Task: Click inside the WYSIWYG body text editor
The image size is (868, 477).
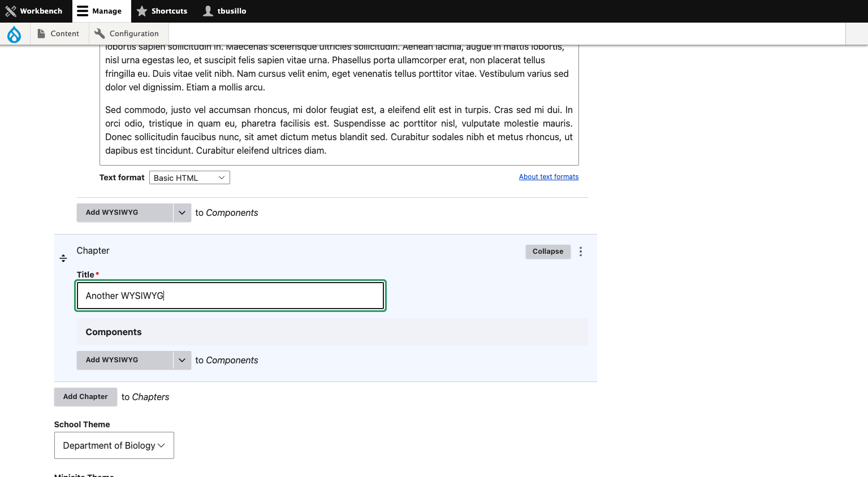Action: 339,105
